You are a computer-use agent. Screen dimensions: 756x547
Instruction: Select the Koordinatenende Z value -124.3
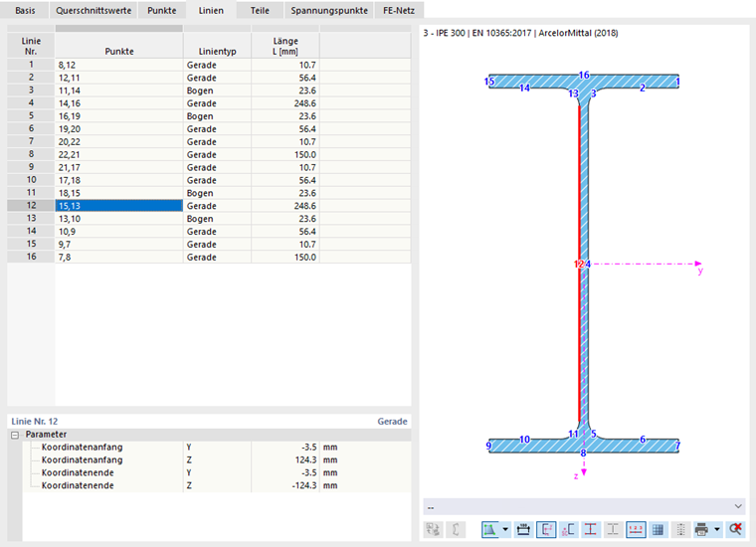coord(285,485)
